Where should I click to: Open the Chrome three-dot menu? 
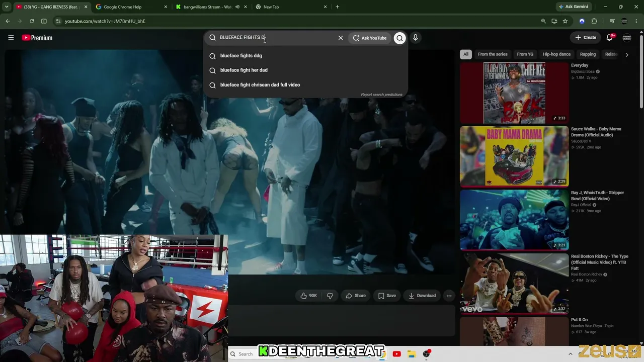[636, 21]
